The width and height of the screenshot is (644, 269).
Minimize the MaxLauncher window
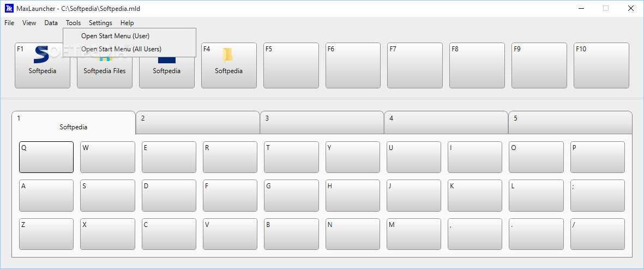pos(580,8)
